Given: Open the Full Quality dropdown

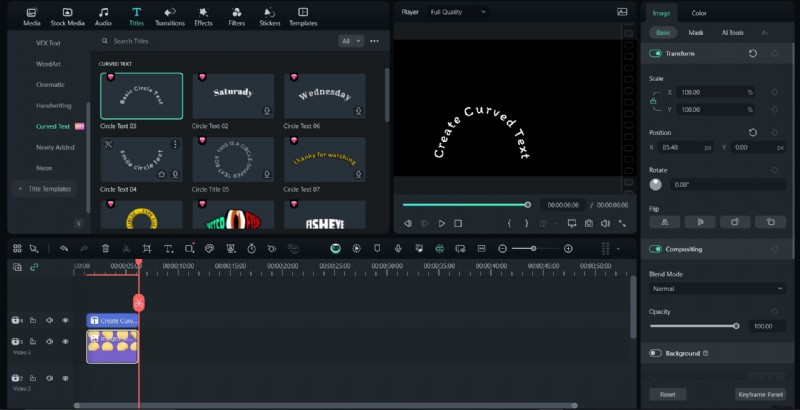Looking at the screenshot, I should (457, 12).
